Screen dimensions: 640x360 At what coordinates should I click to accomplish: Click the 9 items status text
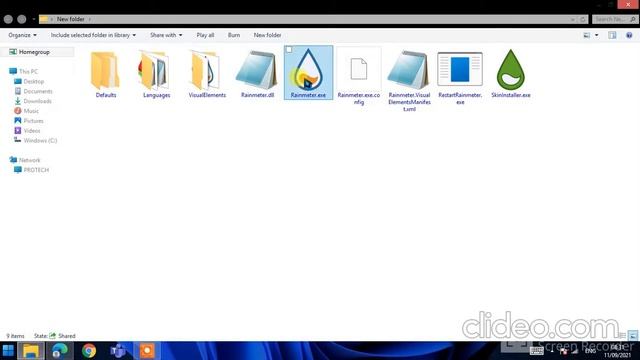(15, 336)
